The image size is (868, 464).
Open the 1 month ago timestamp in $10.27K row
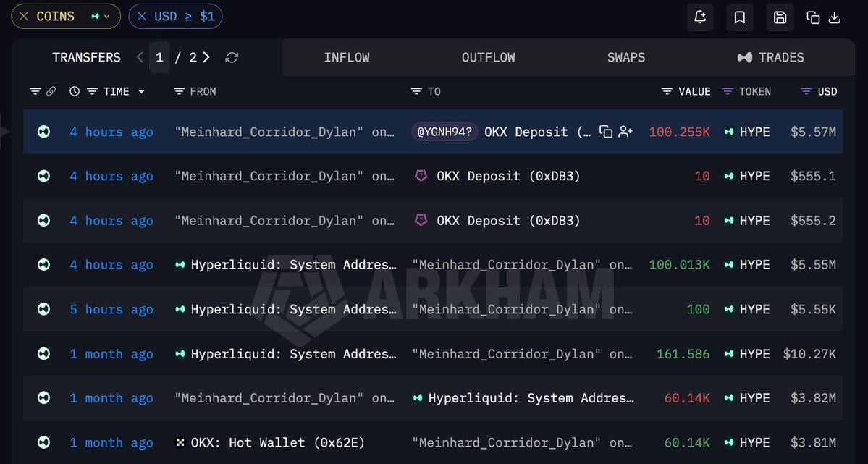tap(111, 354)
